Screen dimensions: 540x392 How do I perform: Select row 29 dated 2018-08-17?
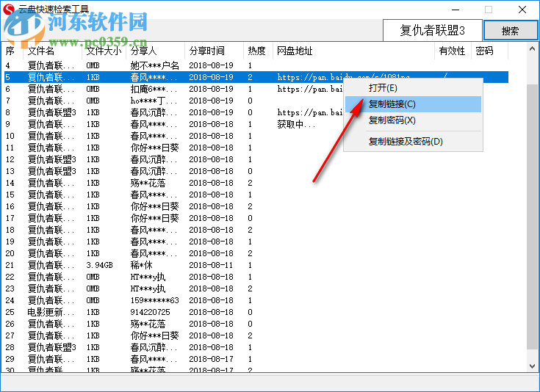point(256,359)
